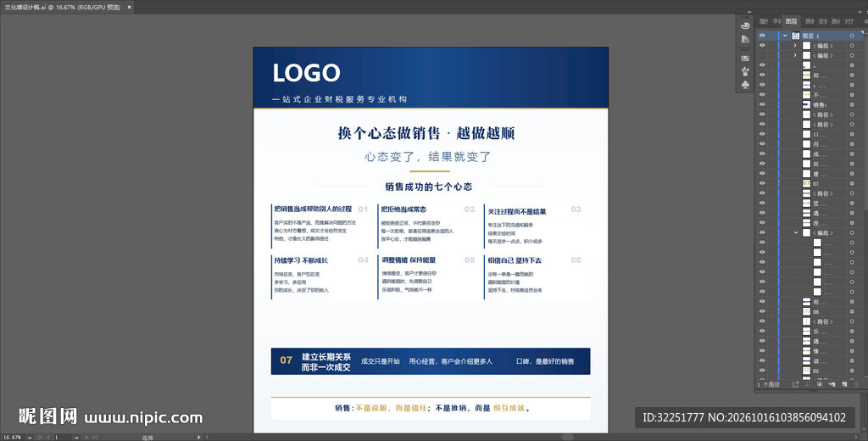The height and width of the screenshot is (441, 868).
Task: Create a new sublayer with the Layers icon
Action: pos(832,384)
